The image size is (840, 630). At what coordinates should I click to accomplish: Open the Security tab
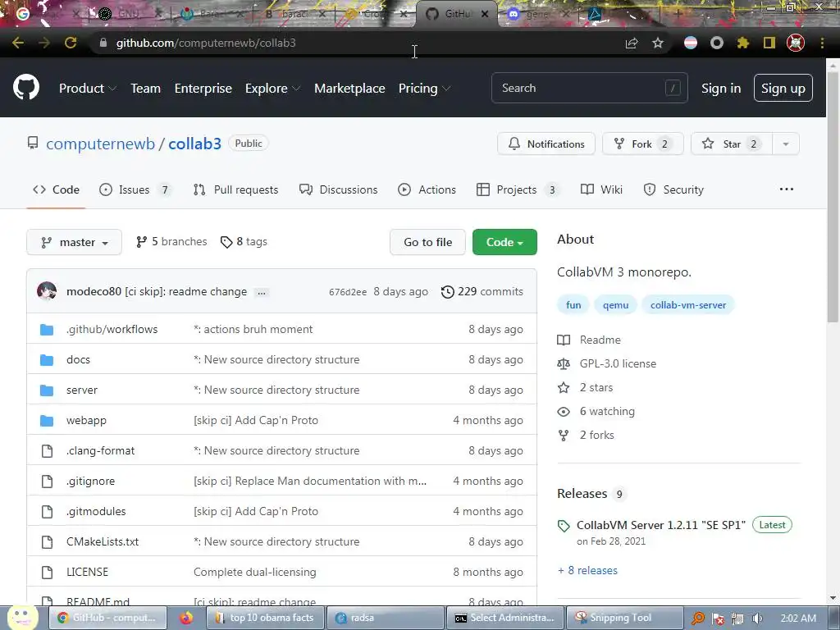point(673,189)
